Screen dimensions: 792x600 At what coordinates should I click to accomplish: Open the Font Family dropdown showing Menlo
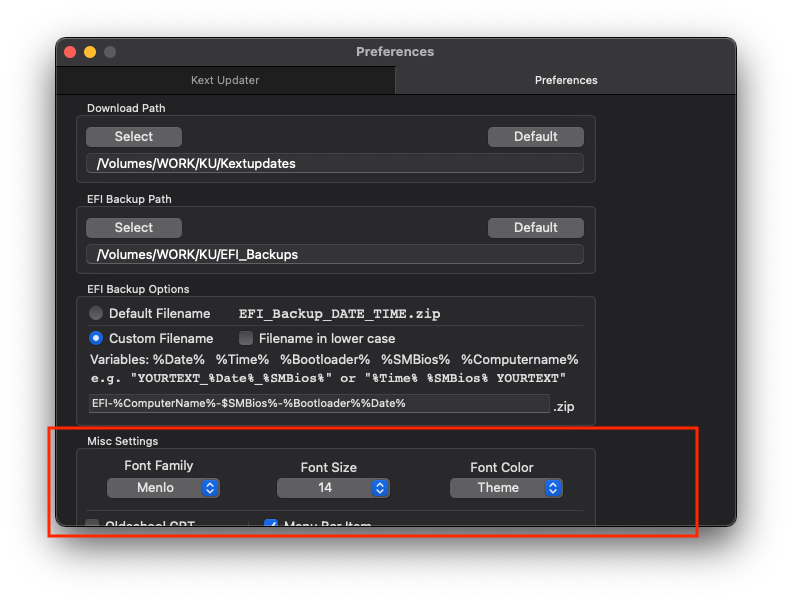(x=163, y=488)
